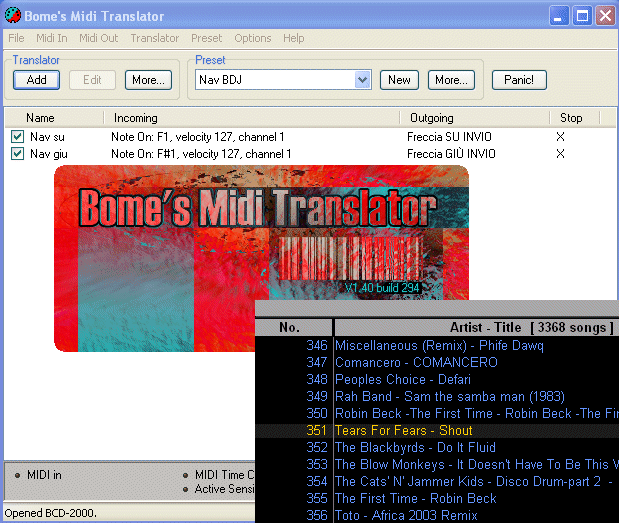Click the Incoming column header
The image size is (619, 523).
pos(136,118)
